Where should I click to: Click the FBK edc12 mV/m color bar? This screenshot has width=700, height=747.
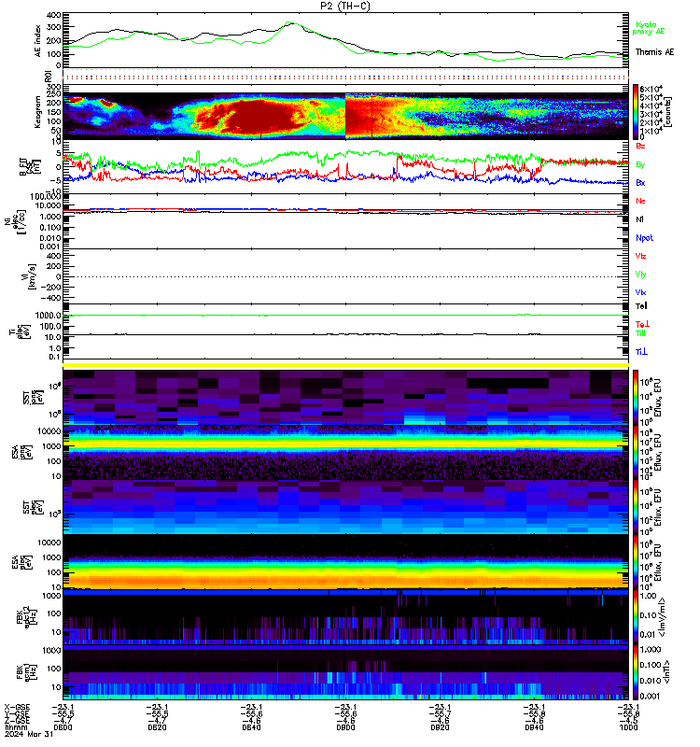coord(636,617)
